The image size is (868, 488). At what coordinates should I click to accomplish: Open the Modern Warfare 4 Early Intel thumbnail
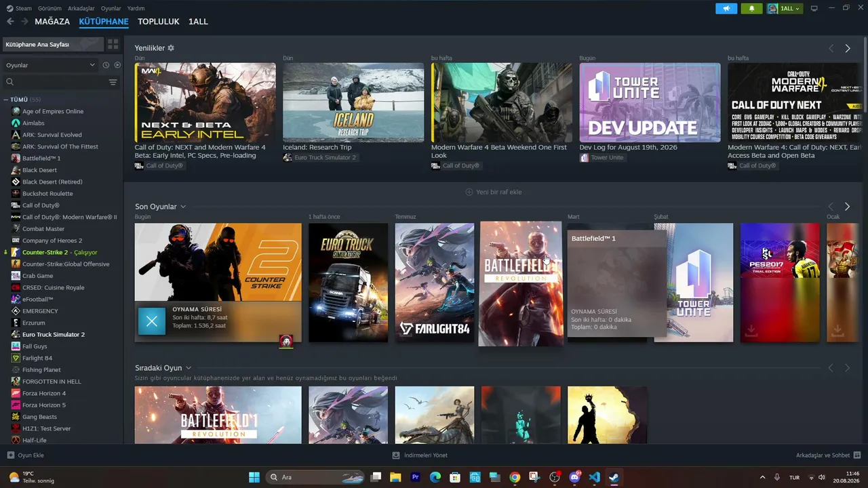click(x=205, y=102)
